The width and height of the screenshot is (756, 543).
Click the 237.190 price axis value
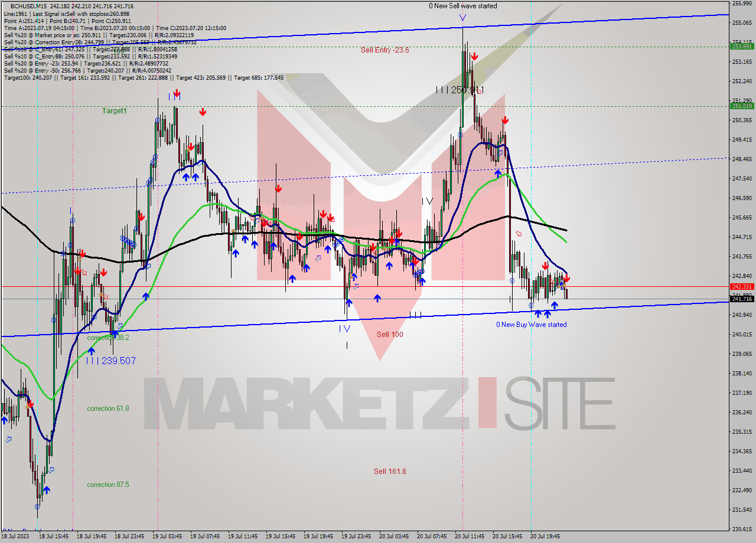coord(742,392)
